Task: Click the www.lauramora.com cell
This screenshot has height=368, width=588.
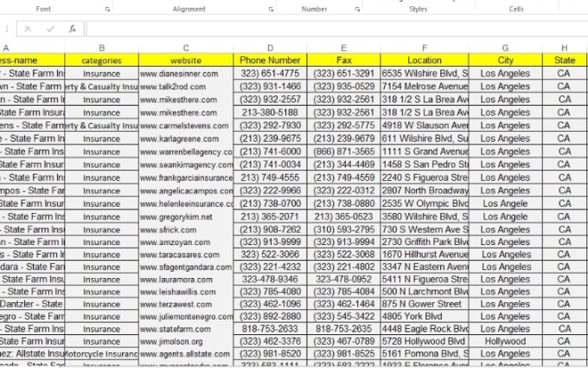Action: (x=186, y=280)
